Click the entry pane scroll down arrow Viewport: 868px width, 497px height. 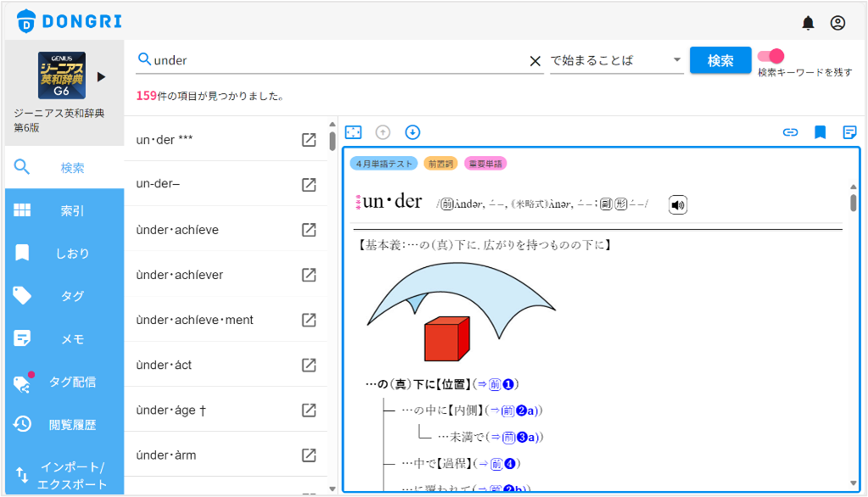click(853, 483)
